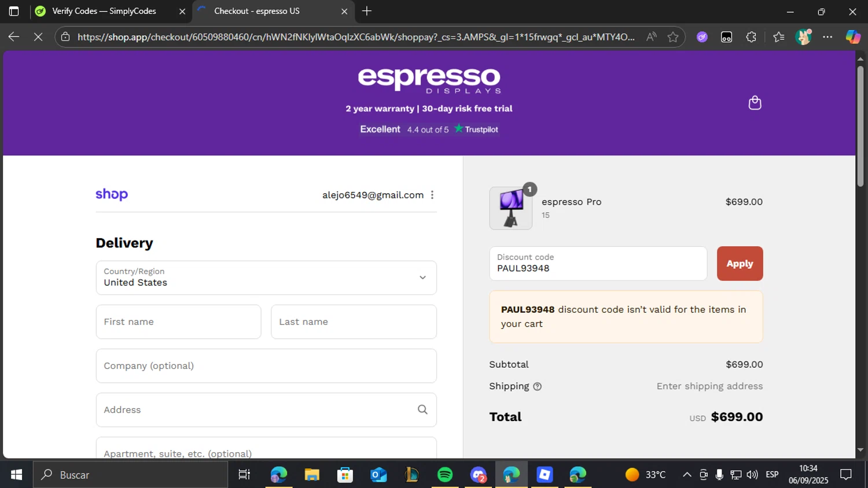Expand the Country/Region dropdown
Viewport: 868px width, 488px height.
(266, 278)
